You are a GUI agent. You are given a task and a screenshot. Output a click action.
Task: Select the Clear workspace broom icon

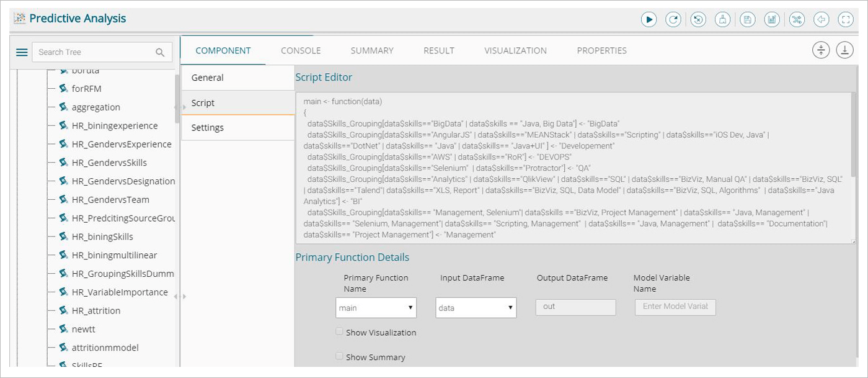pos(722,19)
